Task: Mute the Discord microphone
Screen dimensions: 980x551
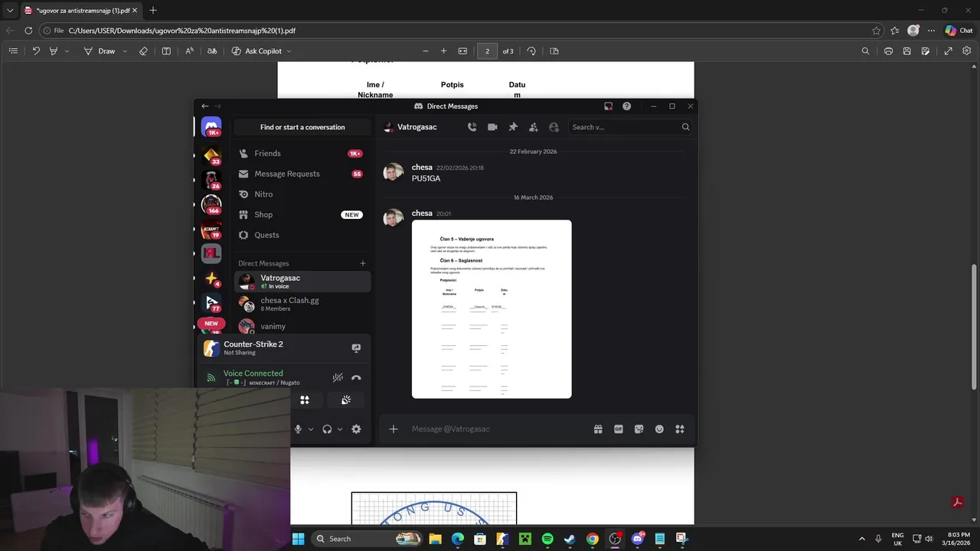Action: click(x=298, y=429)
